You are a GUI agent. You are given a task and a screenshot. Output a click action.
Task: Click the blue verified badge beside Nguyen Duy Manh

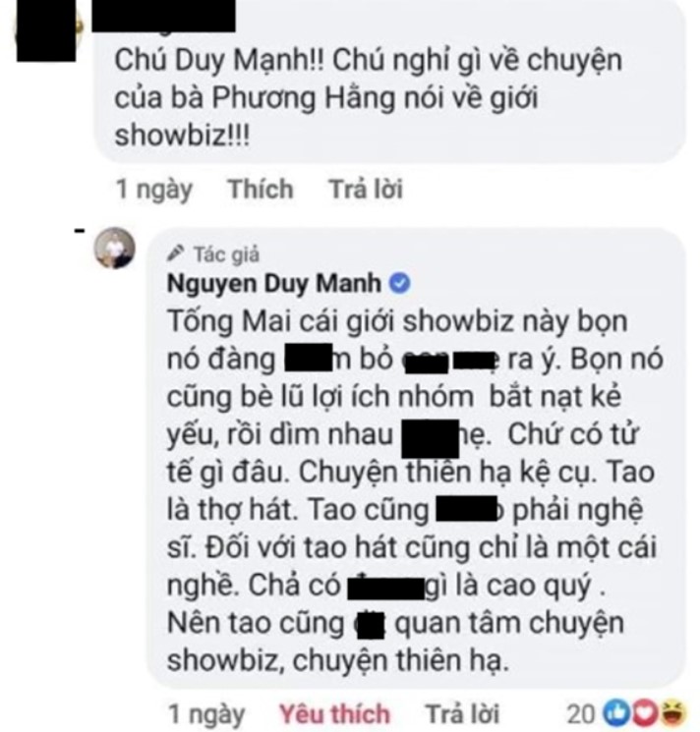point(400,283)
